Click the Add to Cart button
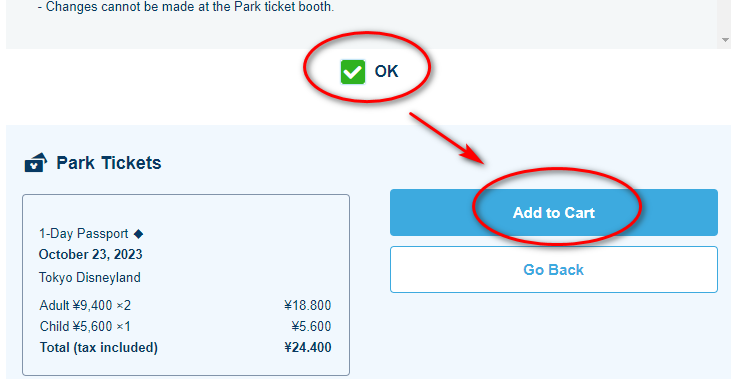Viewport: 731px width, 379px height. coord(553,213)
